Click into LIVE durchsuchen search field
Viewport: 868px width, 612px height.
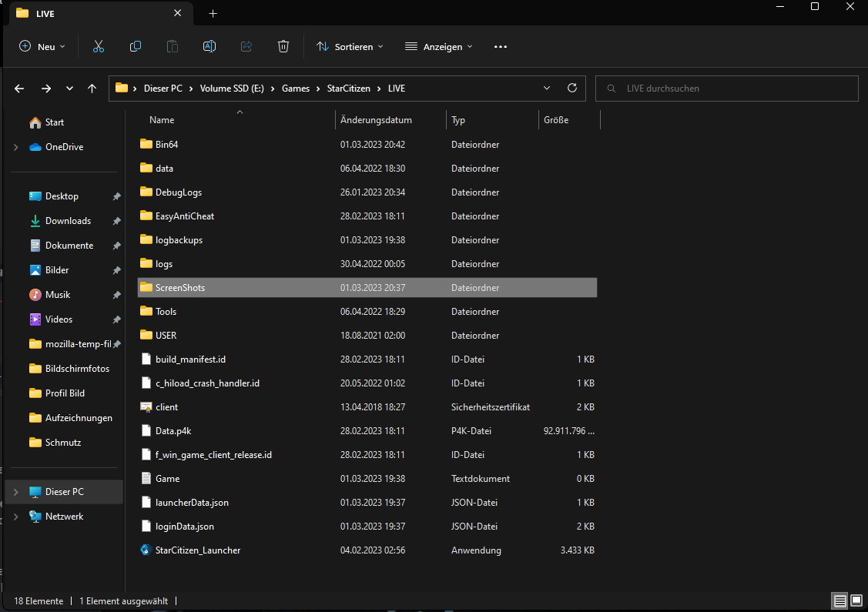pos(727,89)
